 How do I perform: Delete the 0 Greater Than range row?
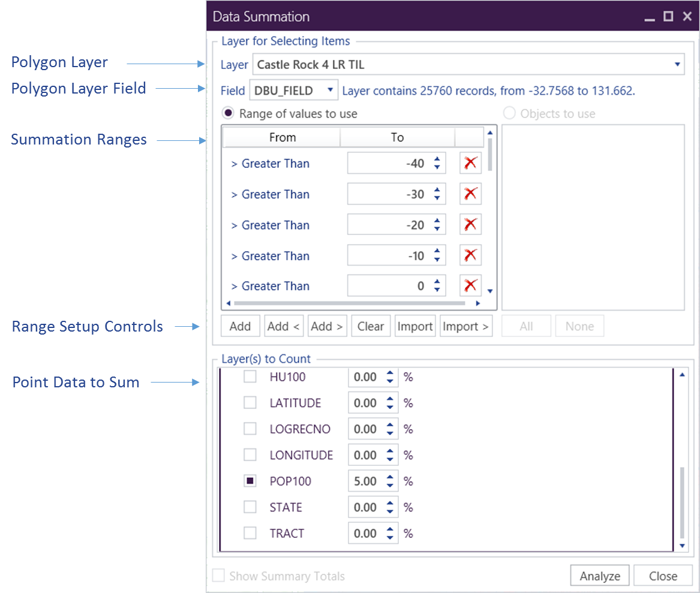(x=470, y=285)
